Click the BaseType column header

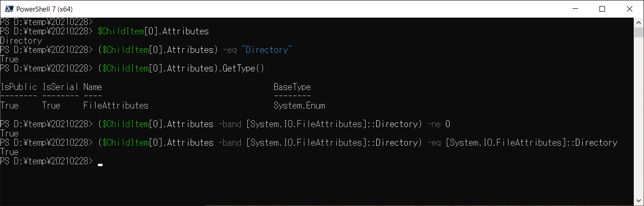point(292,87)
